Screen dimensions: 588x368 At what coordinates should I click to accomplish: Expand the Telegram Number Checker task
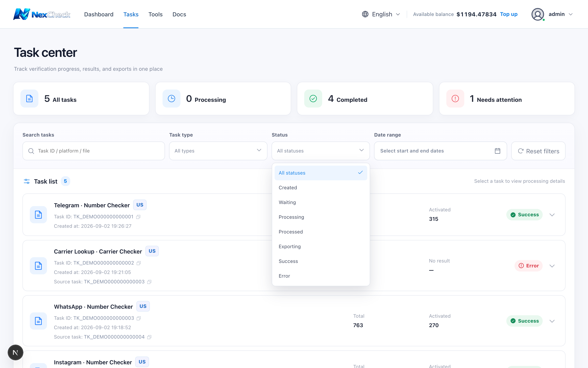coord(552,215)
